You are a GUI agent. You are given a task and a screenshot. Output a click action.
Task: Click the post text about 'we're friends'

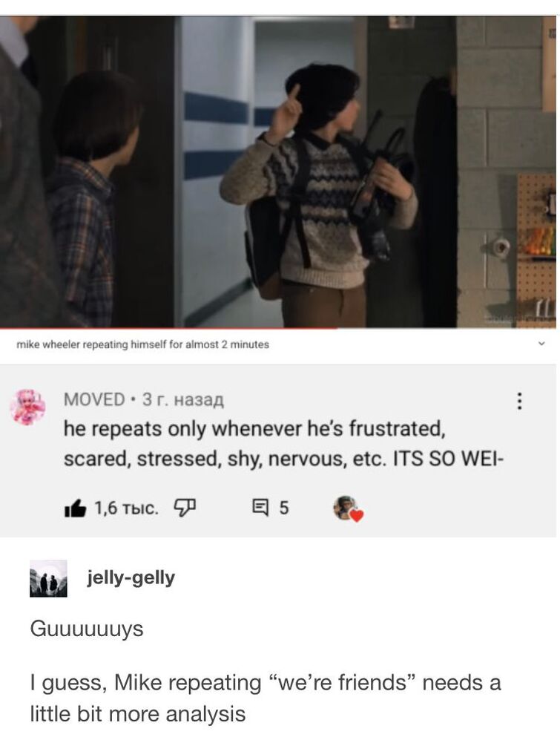(265, 698)
